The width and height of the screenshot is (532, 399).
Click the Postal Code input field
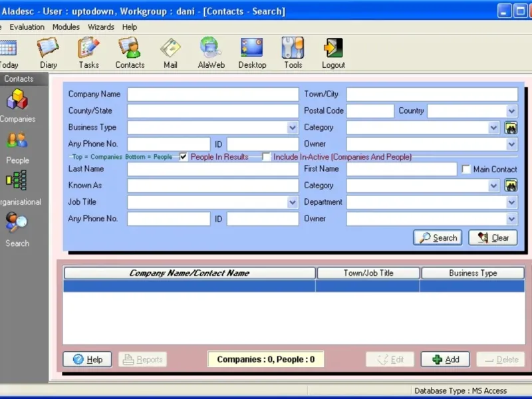[370, 111]
